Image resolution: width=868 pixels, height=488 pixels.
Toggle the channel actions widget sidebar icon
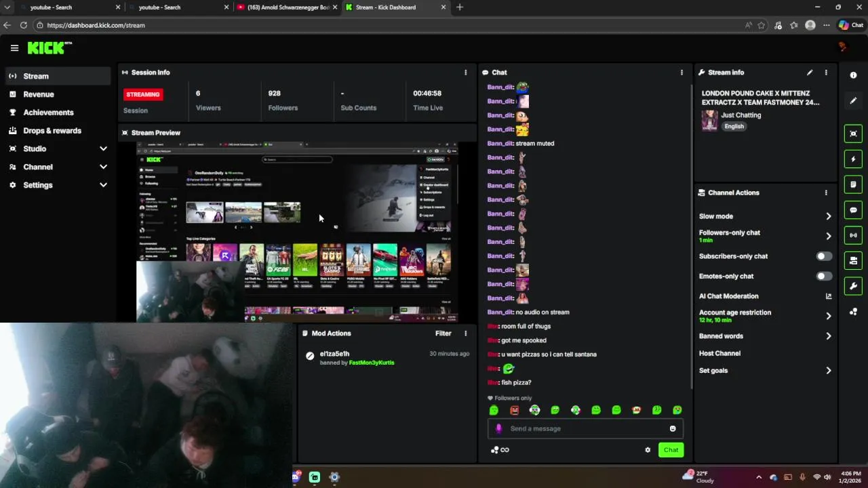click(853, 261)
